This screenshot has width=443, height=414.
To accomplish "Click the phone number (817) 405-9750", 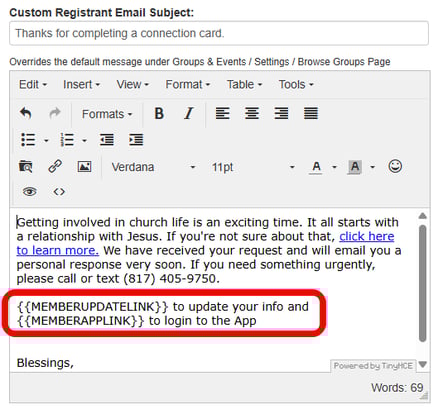I will click(x=170, y=279).
